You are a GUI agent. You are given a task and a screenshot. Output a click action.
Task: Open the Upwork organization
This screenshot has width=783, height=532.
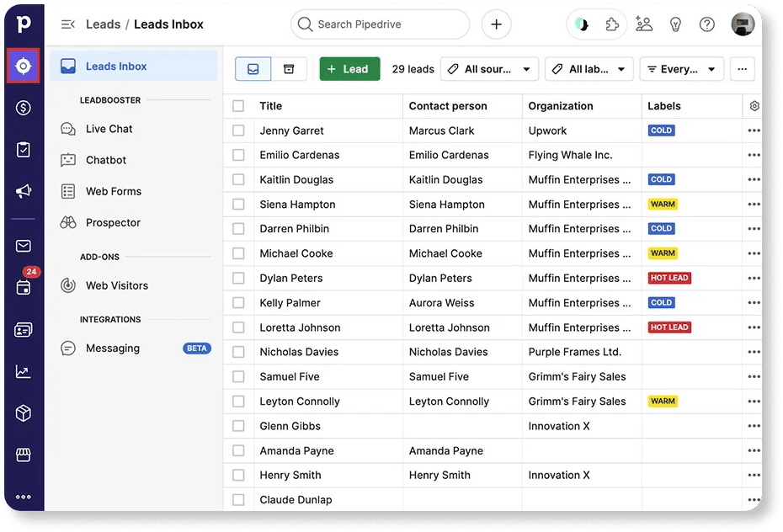547,130
